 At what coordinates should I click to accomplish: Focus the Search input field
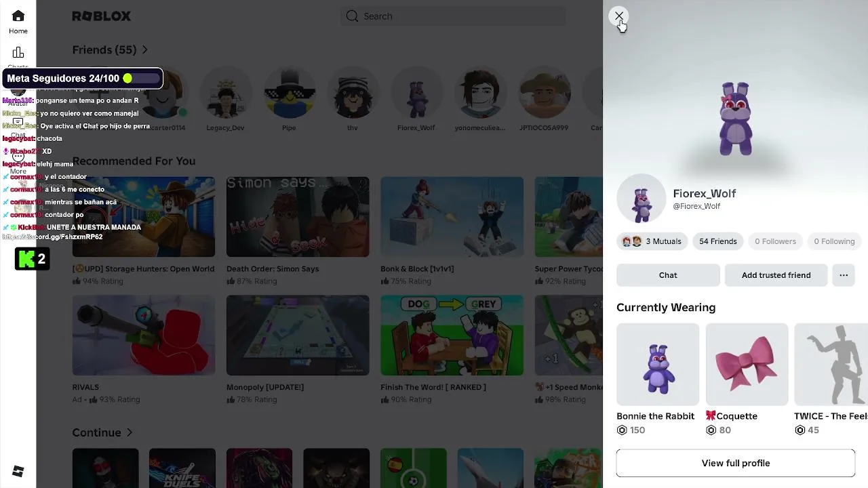453,16
